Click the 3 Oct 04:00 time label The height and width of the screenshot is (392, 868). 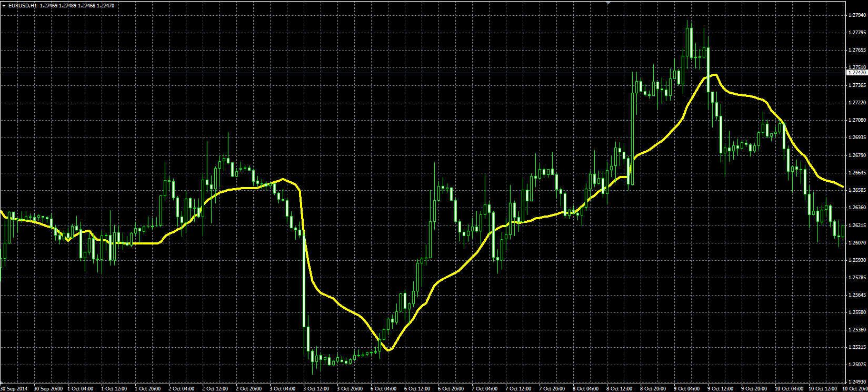[x=283, y=389]
